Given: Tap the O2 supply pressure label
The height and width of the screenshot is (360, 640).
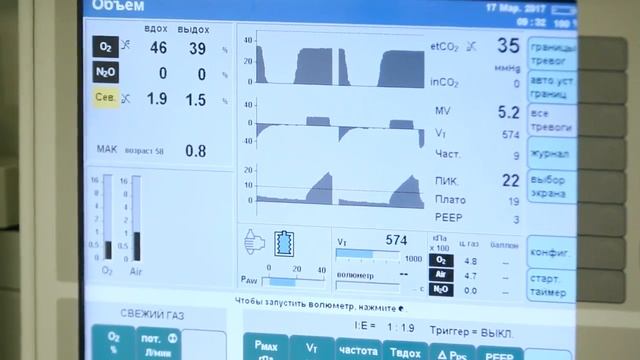Looking at the screenshot, I should (441, 260).
